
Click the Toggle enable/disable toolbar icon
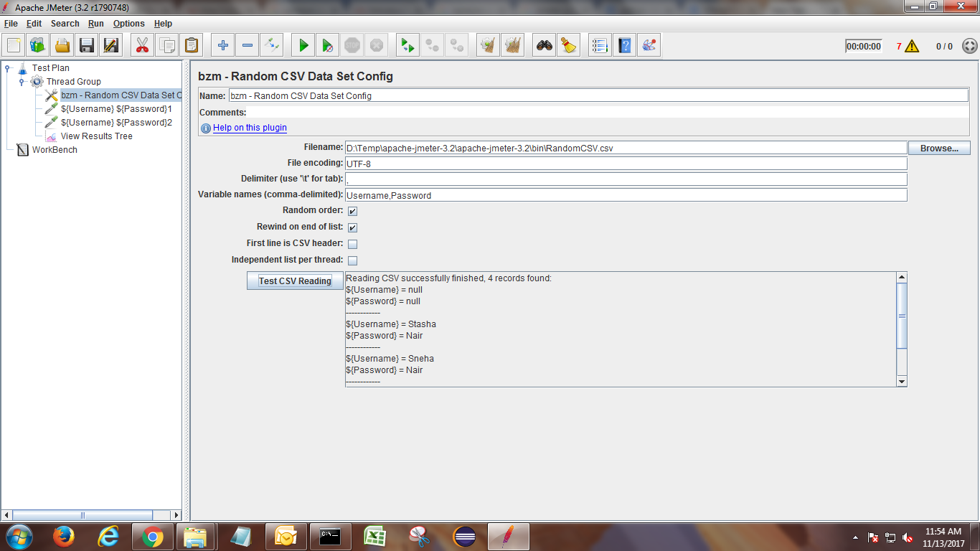[272, 45]
